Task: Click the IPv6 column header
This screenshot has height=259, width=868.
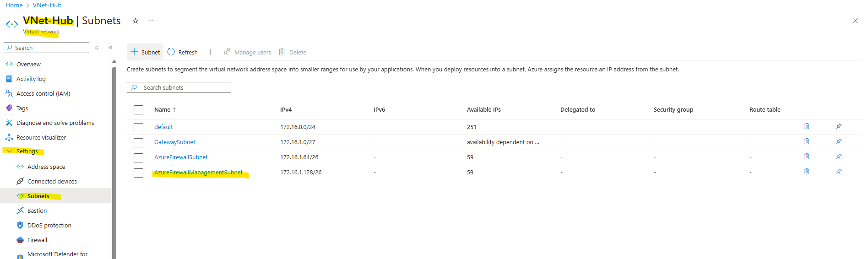Action: (x=379, y=109)
